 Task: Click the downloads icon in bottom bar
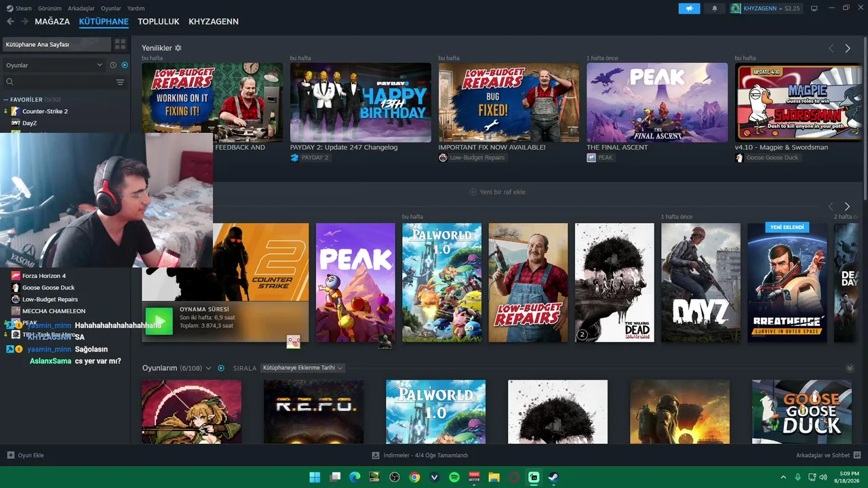tap(376, 455)
